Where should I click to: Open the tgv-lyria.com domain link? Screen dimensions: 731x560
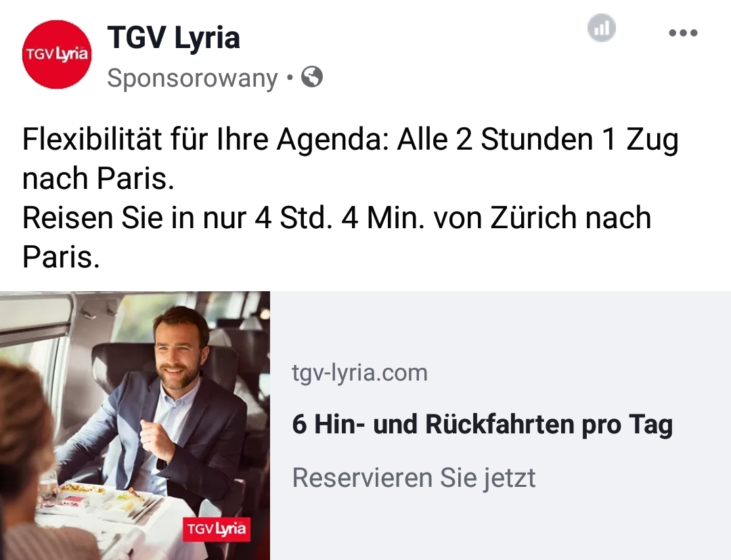(x=359, y=373)
